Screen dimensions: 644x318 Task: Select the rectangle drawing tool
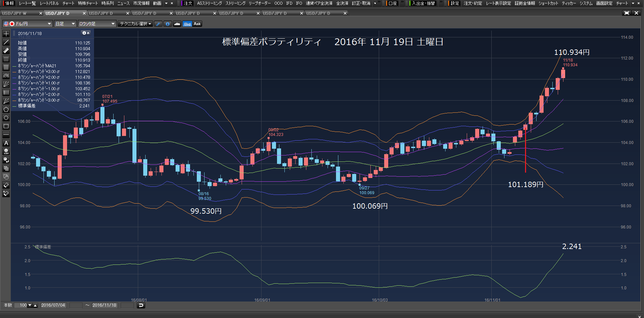point(6,126)
